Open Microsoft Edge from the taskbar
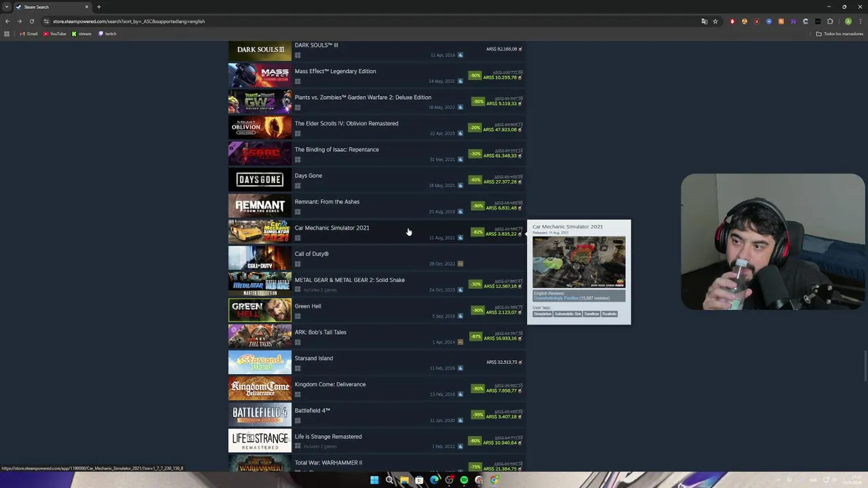 [x=434, y=480]
